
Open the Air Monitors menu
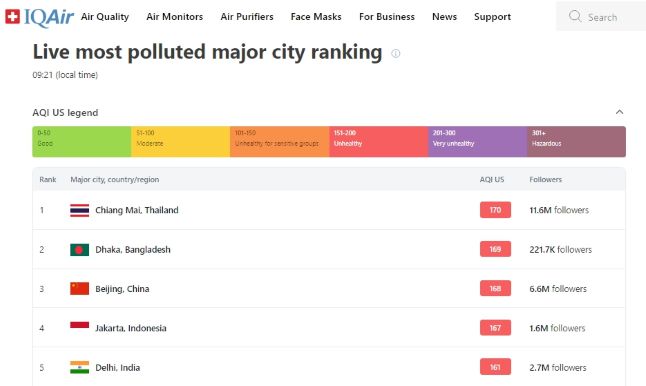[175, 17]
